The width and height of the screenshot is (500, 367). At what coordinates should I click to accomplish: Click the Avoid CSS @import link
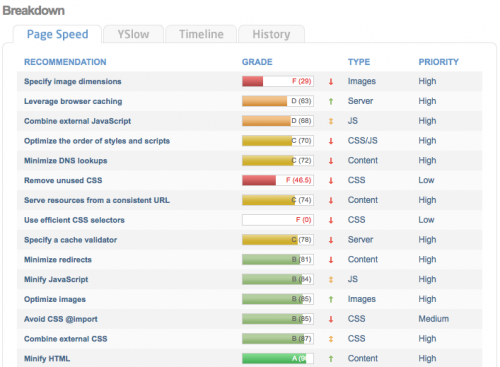tap(61, 319)
